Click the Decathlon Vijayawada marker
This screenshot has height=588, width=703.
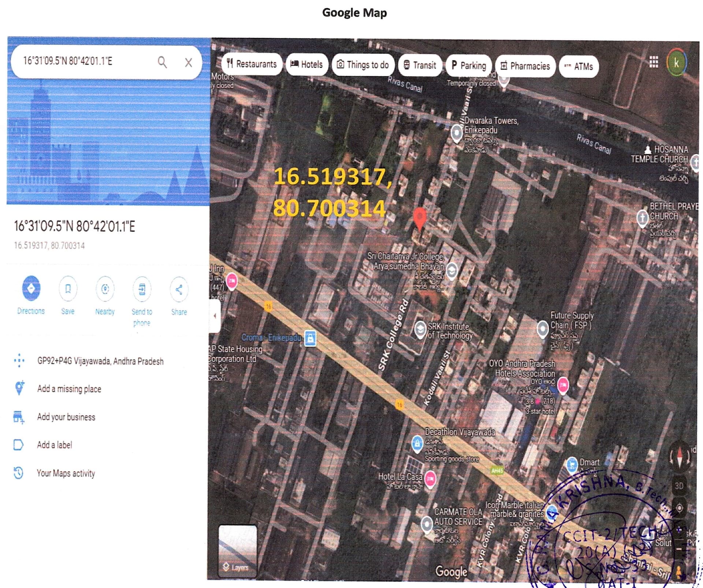(x=417, y=443)
